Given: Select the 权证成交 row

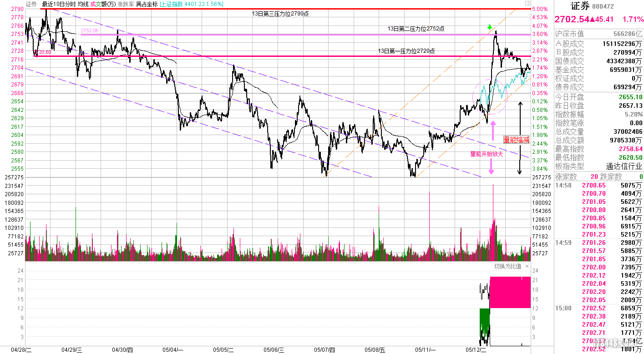Looking at the screenshot, I should 599,78.
